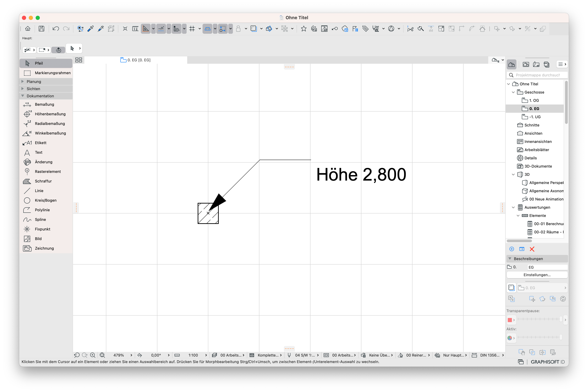Click the EG story name field

click(x=547, y=267)
